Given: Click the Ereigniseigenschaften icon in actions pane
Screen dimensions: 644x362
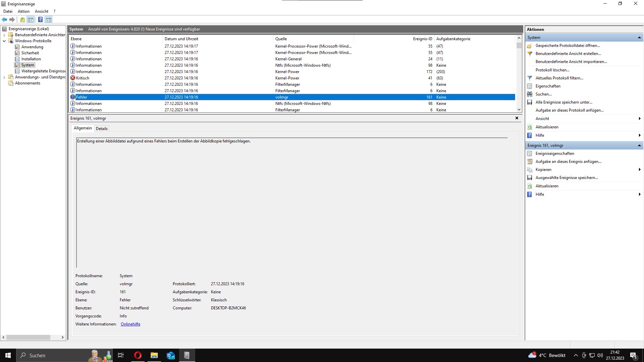Looking at the screenshot, I should (530, 154).
